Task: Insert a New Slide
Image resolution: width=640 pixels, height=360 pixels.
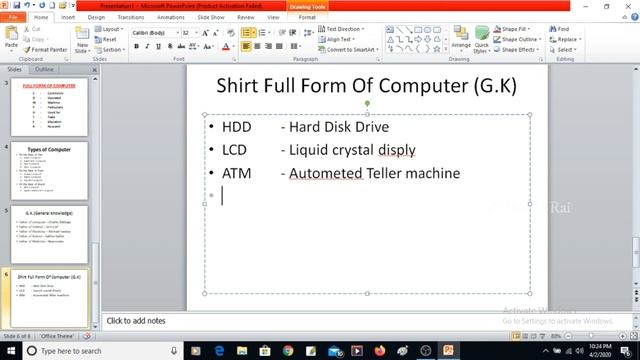Action: (82, 40)
